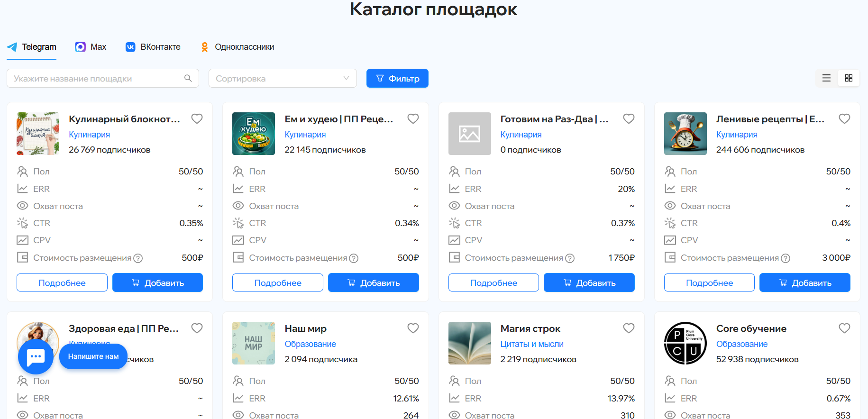The height and width of the screenshot is (419, 868).
Task: Click the 244 606 подписчиков text
Action: pyautogui.click(x=760, y=150)
